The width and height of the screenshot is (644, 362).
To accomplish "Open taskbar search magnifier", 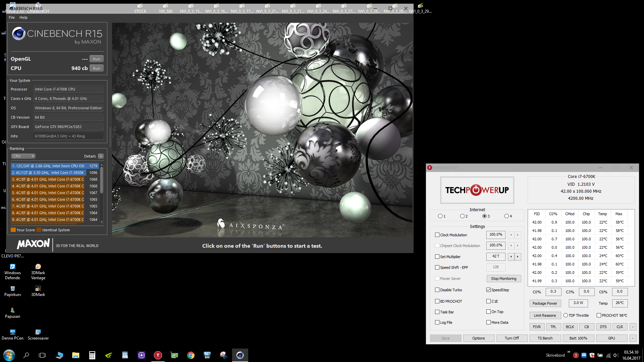I will coord(26,355).
